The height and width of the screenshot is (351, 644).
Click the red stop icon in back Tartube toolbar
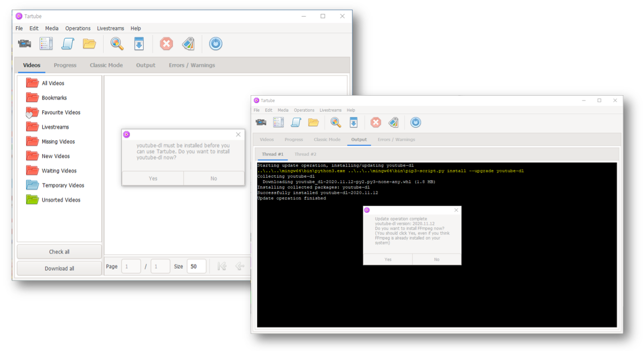click(x=166, y=44)
